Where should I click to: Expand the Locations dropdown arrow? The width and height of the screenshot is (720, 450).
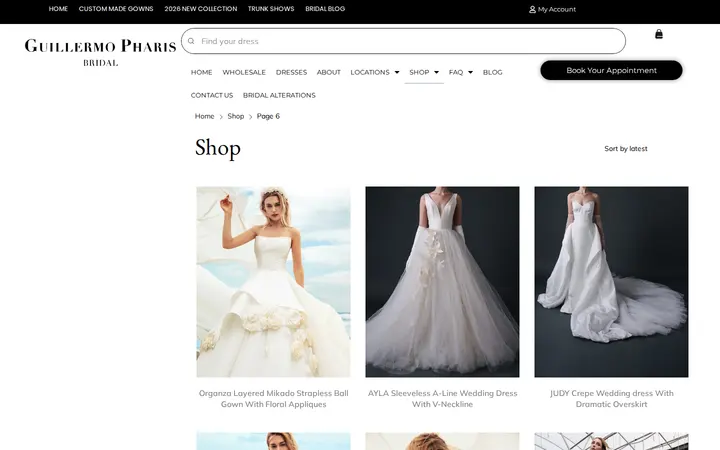[x=397, y=72]
